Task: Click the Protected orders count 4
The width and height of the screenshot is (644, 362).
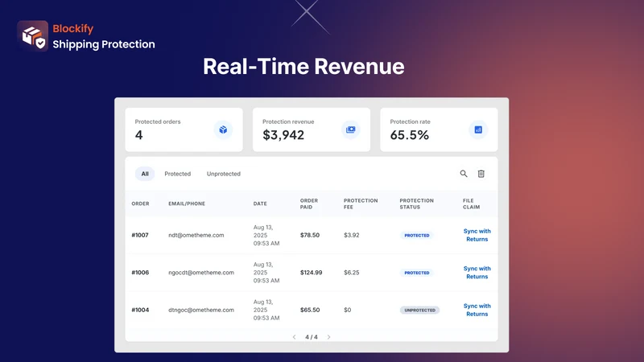Action: pos(138,135)
